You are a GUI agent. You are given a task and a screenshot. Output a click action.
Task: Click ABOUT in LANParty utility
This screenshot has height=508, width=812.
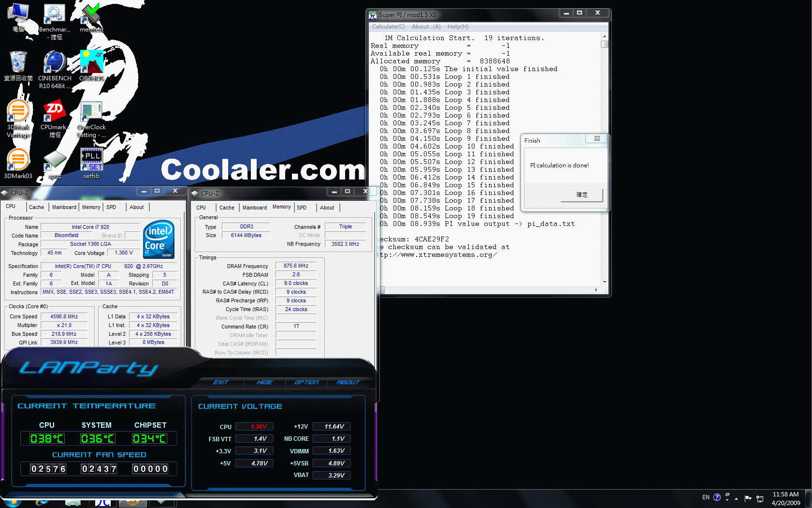click(x=348, y=382)
